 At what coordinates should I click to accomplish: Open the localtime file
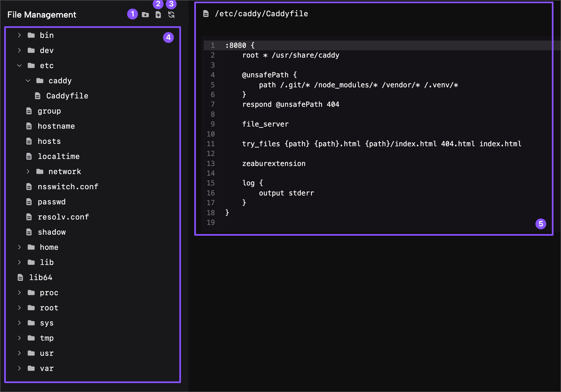[x=59, y=156]
